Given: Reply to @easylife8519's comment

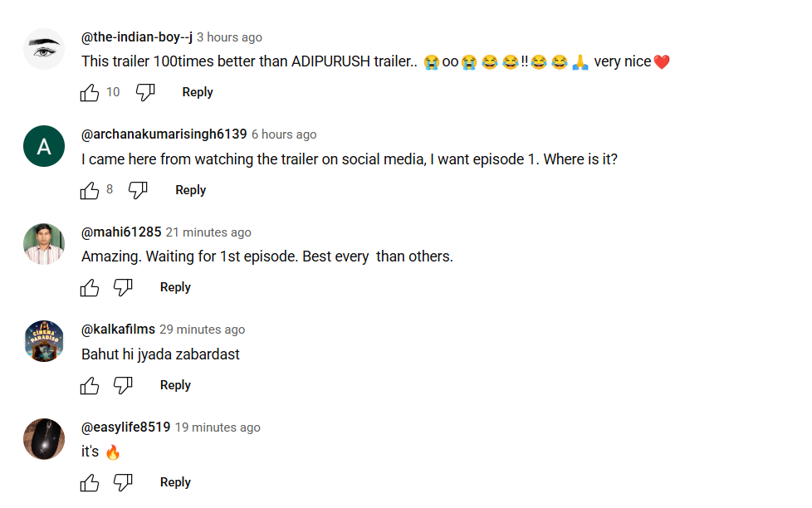Looking at the screenshot, I should click(x=175, y=482).
